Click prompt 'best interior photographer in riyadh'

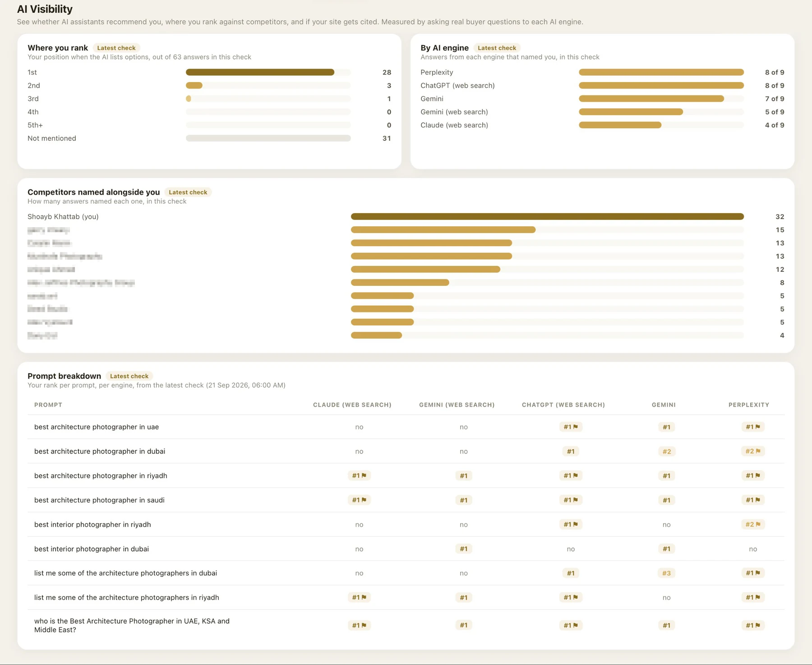[x=92, y=524]
